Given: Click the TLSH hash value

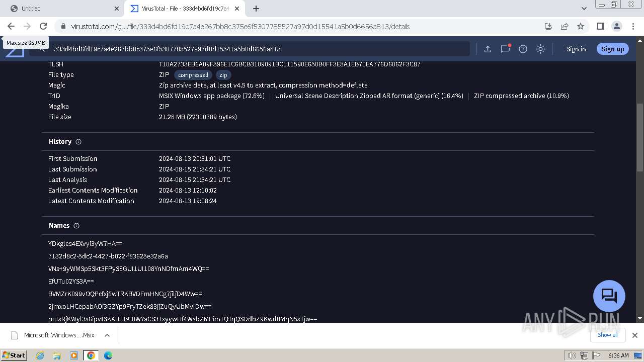Looking at the screenshot, I should pos(290,64).
